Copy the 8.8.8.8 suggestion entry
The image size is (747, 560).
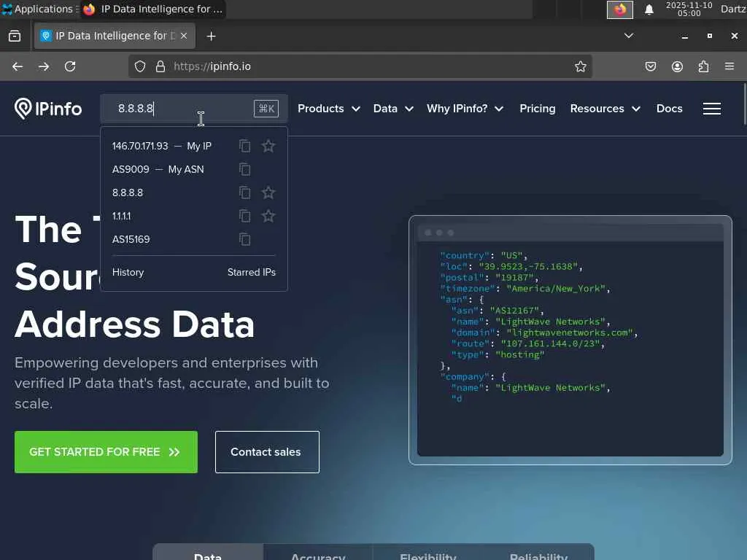pyautogui.click(x=245, y=192)
